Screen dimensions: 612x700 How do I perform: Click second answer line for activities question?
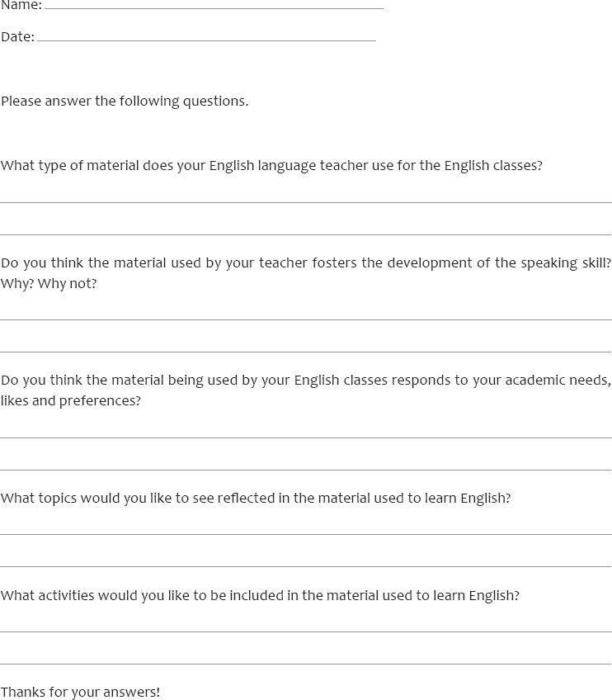click(x=305, y=663)
